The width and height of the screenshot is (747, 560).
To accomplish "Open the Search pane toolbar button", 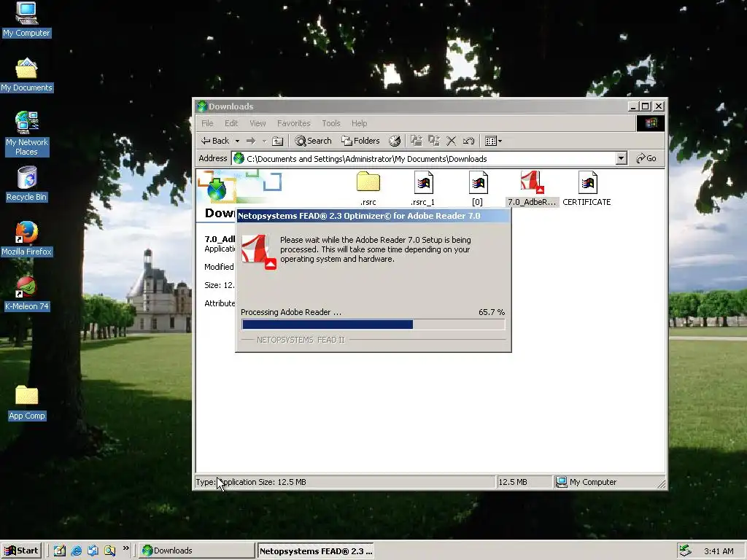I will click(x=313, y=141).
